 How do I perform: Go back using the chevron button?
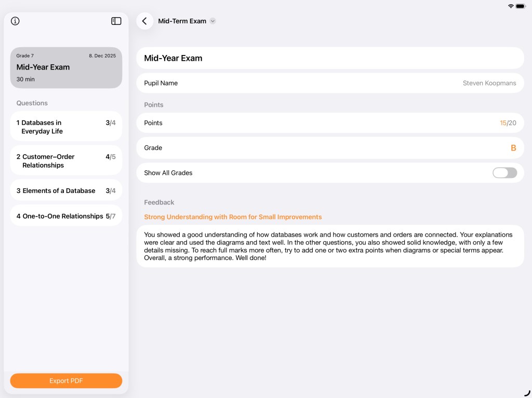(144, 21)
